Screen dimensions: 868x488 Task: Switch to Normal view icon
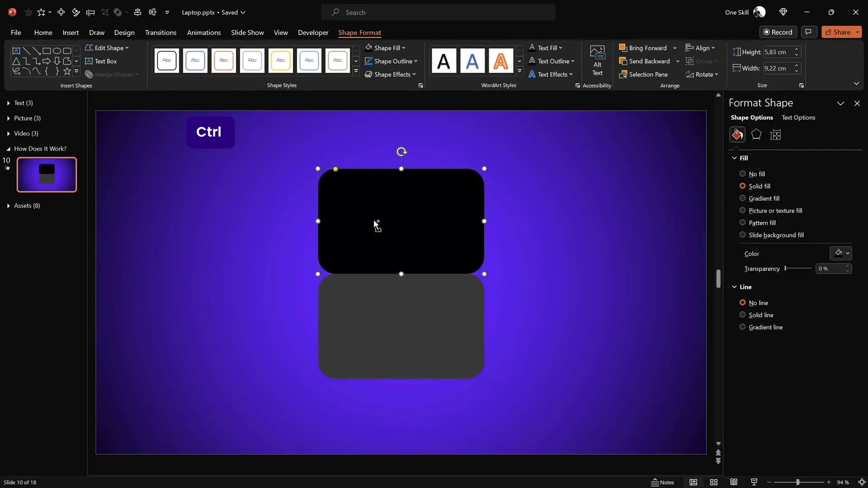click(x=693, y=482)
